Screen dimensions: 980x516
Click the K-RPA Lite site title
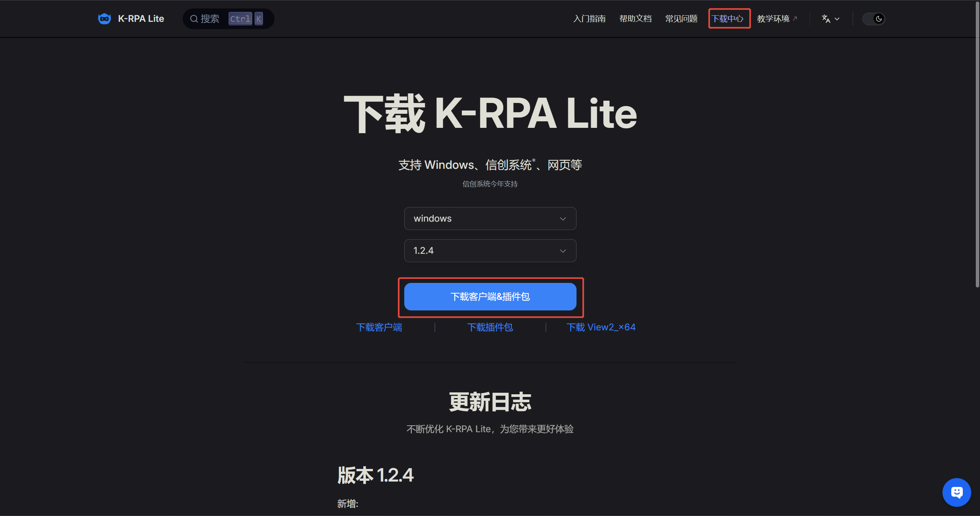pos(141,19)
